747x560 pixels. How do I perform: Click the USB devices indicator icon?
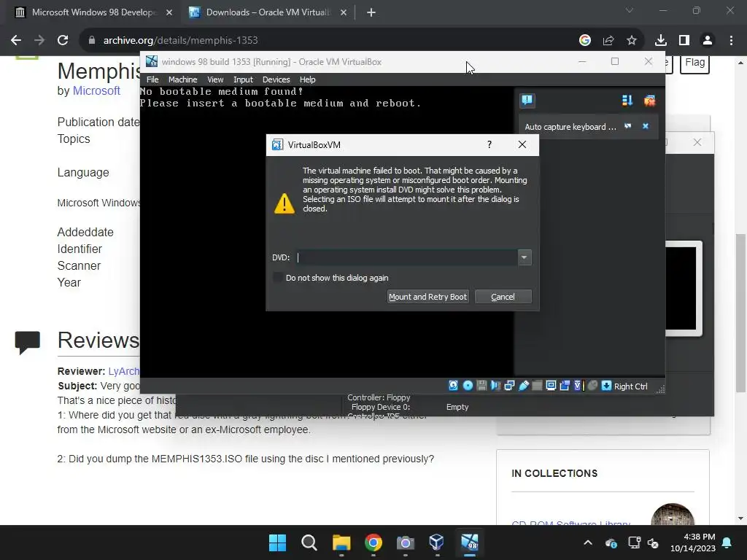(524, 386)
